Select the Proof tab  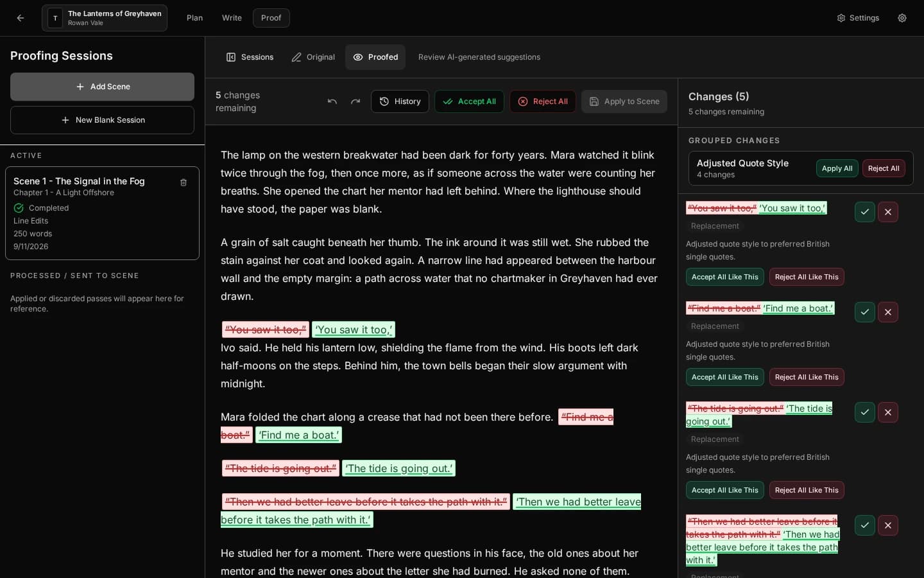pyautogui.click(x=271, y=18)
